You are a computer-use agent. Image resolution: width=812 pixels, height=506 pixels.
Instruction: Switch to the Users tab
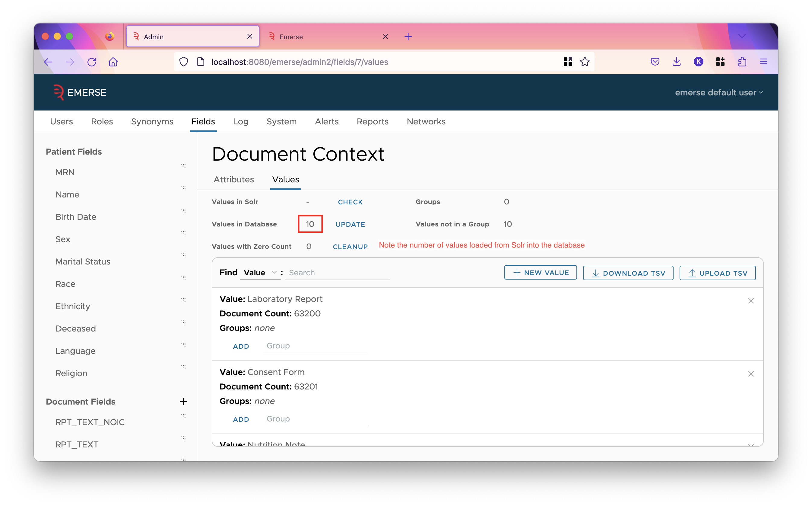tap(62, 121)
